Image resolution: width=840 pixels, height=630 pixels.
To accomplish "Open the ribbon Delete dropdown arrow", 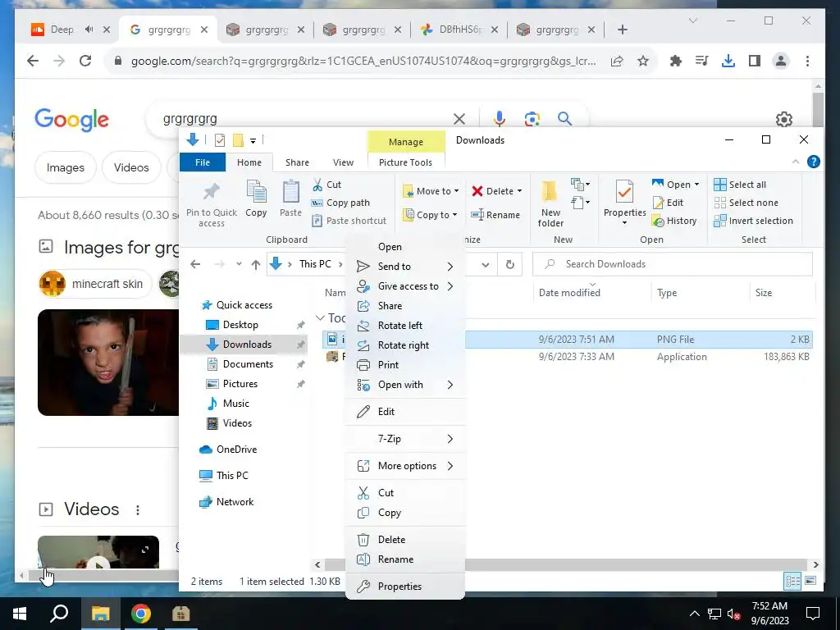I will coord(519,191).
